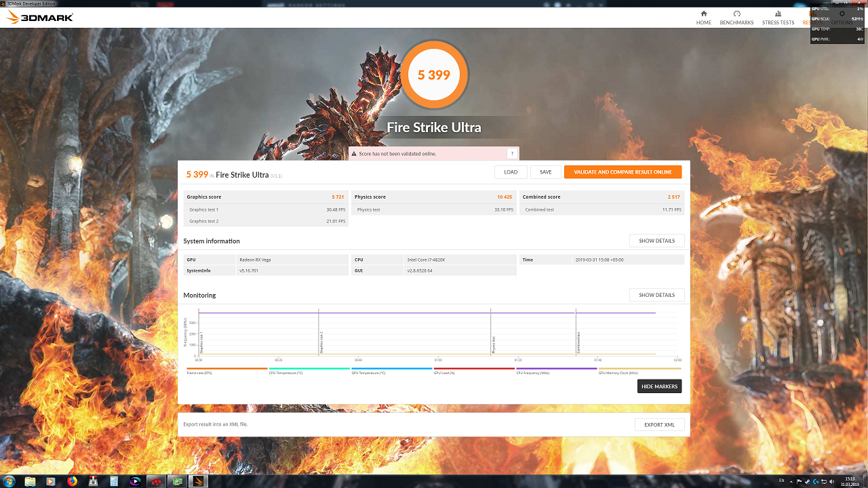Load a saved result with the Load button
This screenshot has width=868, height=488.
511,172
